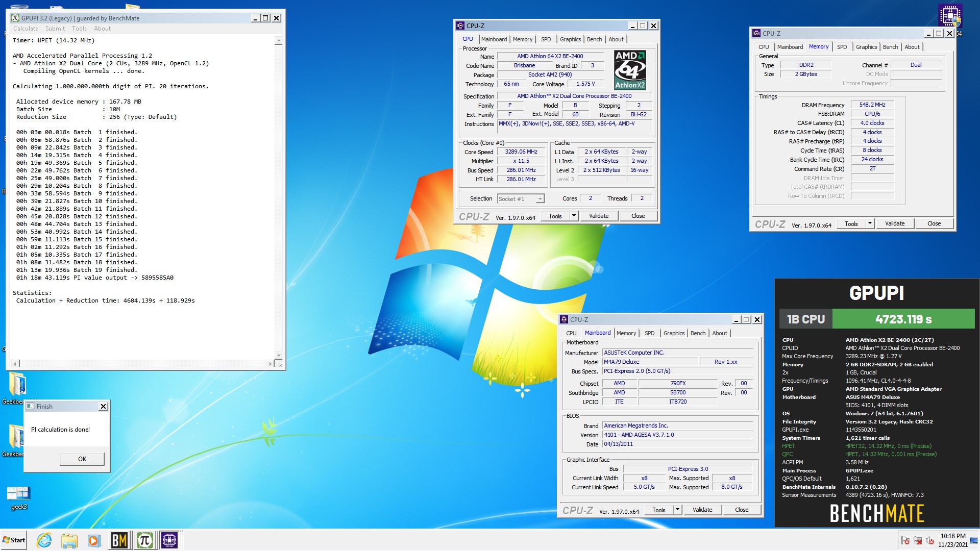This screenshot has height=551, width=980.
Task: Switch to Mainboard tab in CPU window
Action: 494,39
